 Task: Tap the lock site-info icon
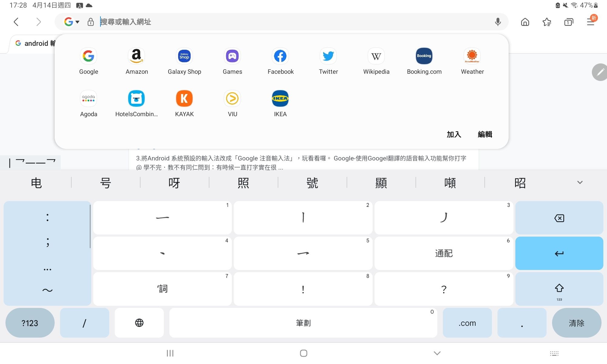click(90, 22)
